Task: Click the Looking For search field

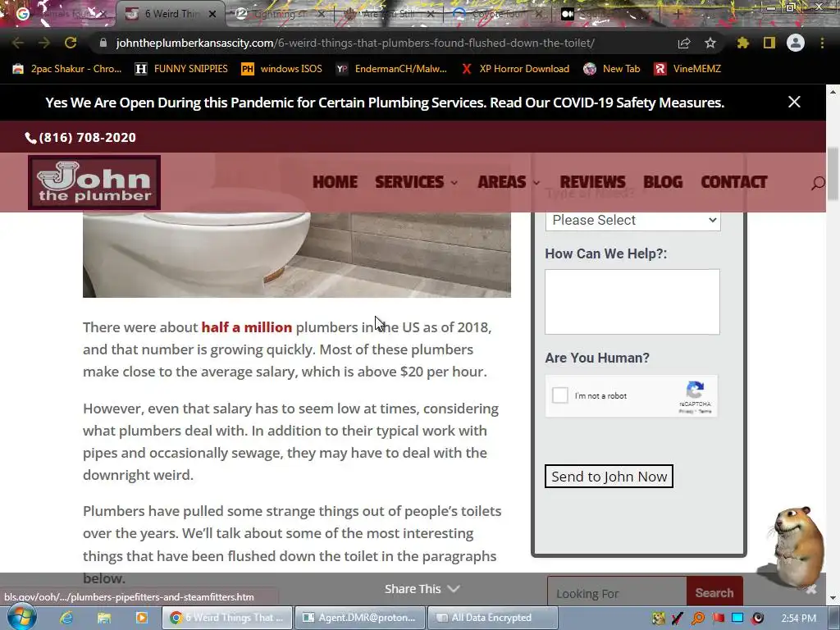Action: tap(617, 594)
